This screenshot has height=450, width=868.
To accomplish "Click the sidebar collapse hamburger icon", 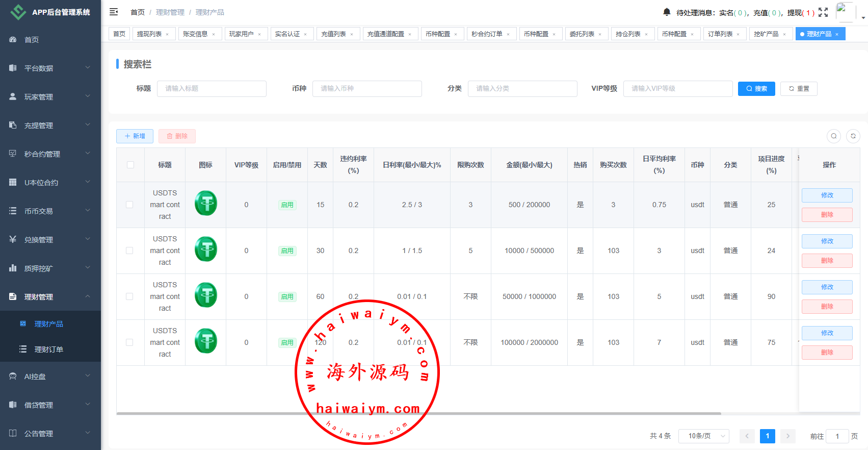I will tap(114, 12).
